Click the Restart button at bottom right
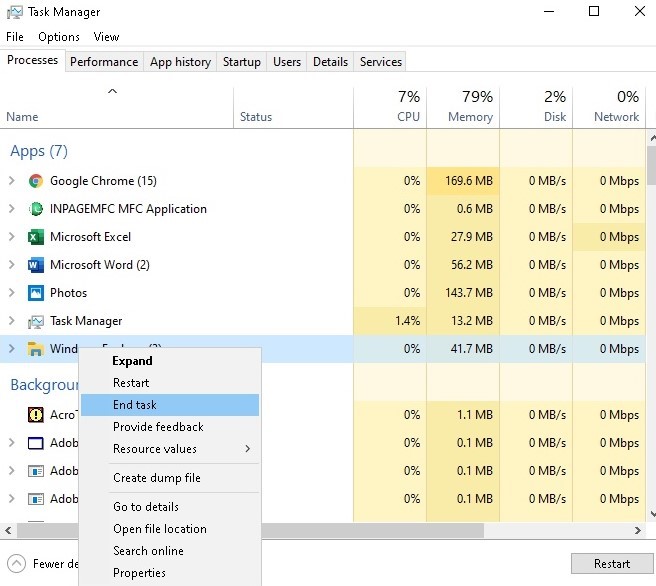The image size is (656, 586). [612, 564]
